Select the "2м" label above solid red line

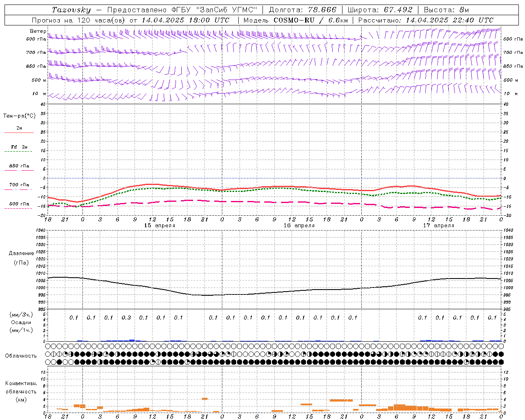19,128
